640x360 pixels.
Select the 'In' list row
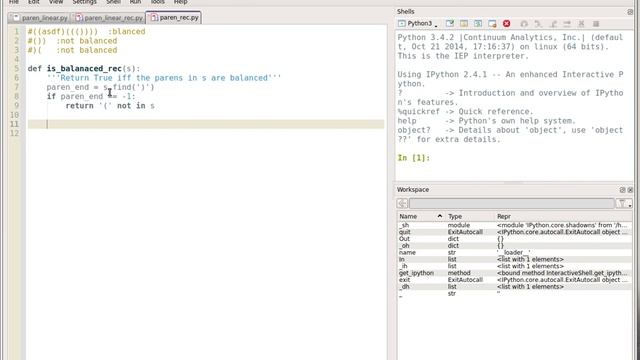pyautogui.click(x=515, y=260)
